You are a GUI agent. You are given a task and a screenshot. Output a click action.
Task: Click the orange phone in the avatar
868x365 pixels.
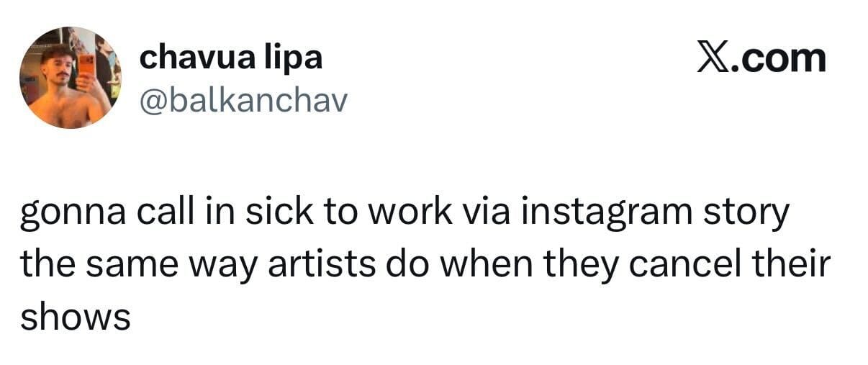(x=86, y=65)
